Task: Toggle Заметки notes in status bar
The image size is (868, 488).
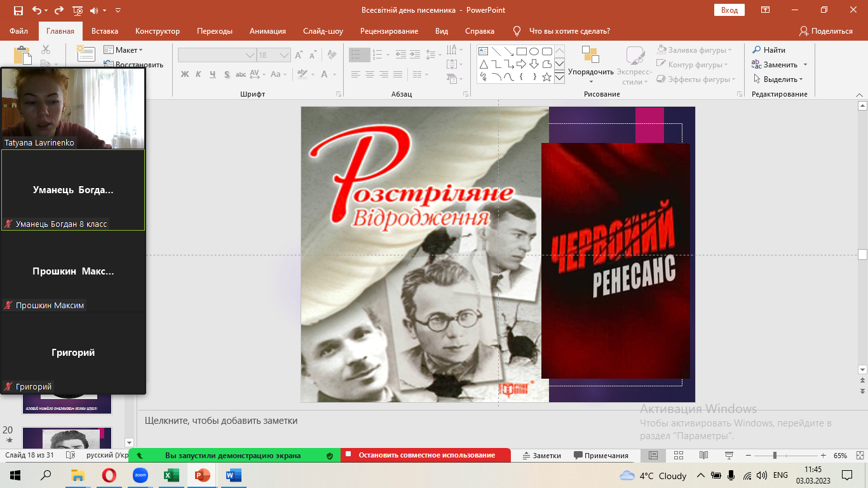Action: tap(542, 456)
